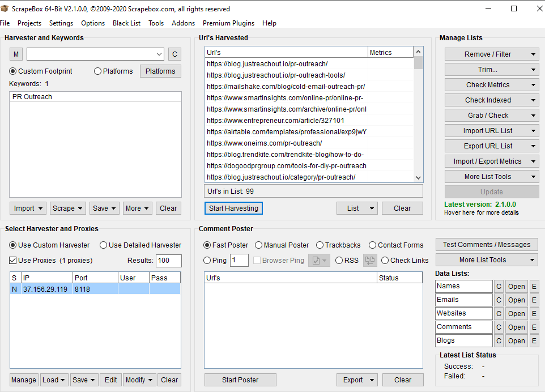Click the E button next to Names
545x392 pixels.
(x=534, y=287)
